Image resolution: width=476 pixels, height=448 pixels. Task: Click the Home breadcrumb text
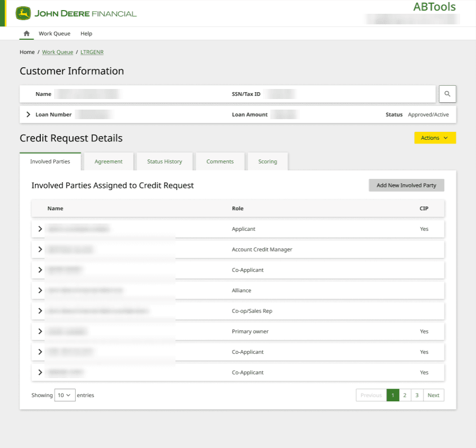[27, 52]
